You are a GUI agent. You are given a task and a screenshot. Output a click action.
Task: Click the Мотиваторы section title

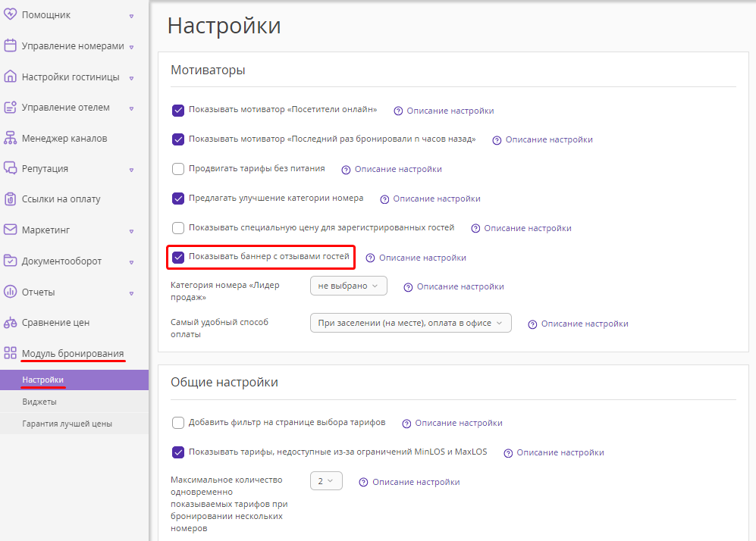point(208,70)
